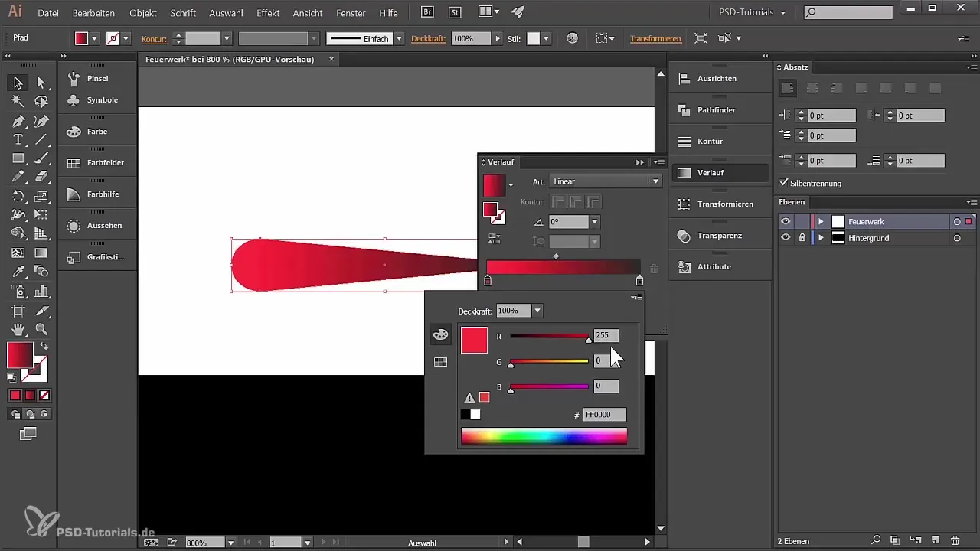
Task: Open the gradient angle dropdown
Action: [x=595, y=222]
